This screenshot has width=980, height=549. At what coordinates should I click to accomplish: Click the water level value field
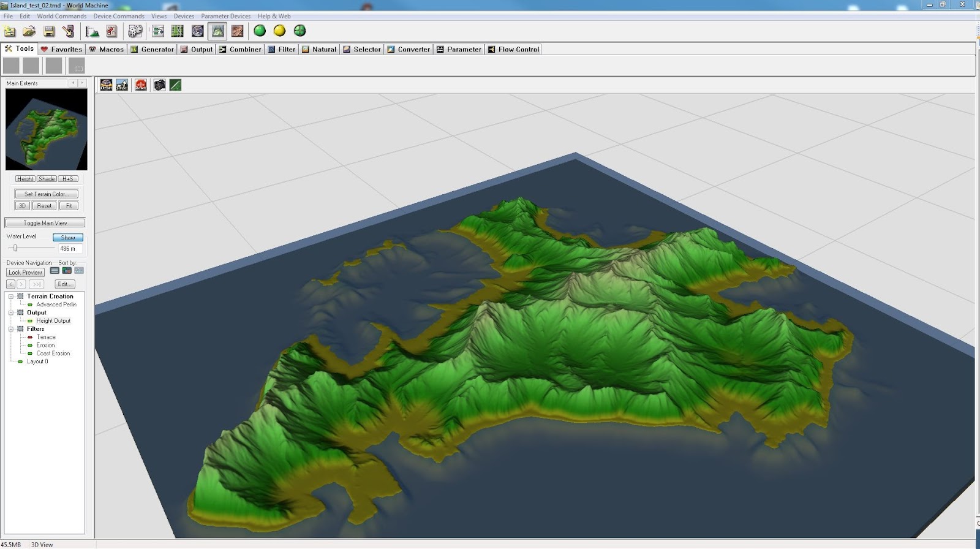70,249
